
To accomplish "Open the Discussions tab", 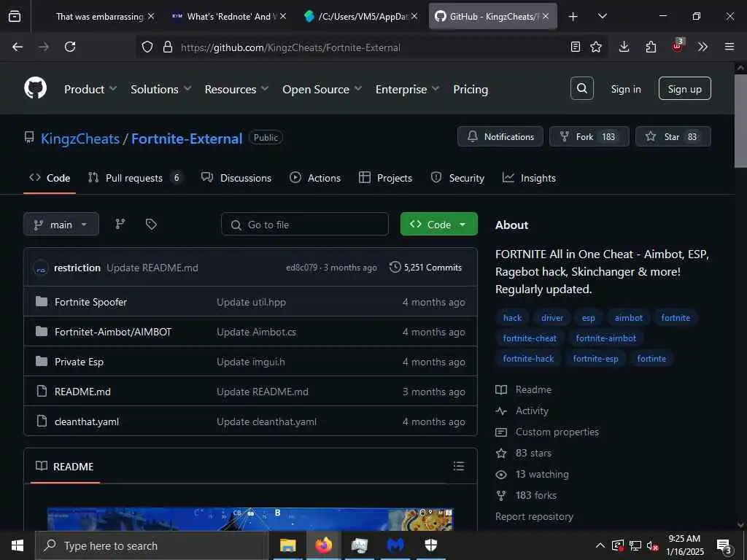I will point(236,178).
